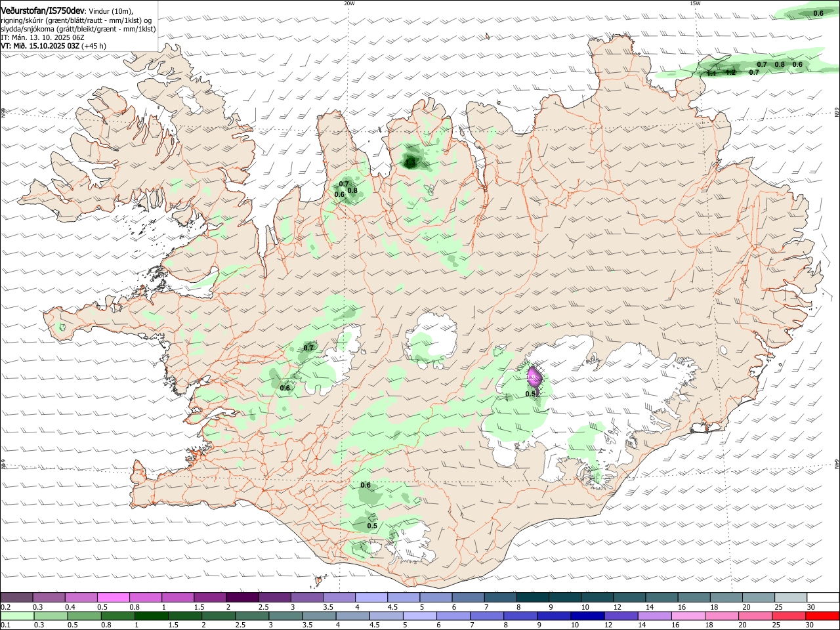The width and height of the screenshot is (840, 630).
Task: Select the violet 12 swatch in the rain scale
Action: [x=620, y=616]
